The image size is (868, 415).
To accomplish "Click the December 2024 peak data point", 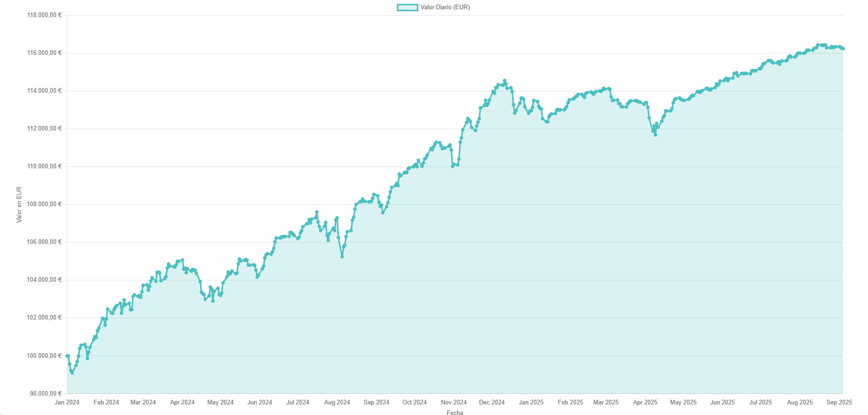I will point(504,81).
